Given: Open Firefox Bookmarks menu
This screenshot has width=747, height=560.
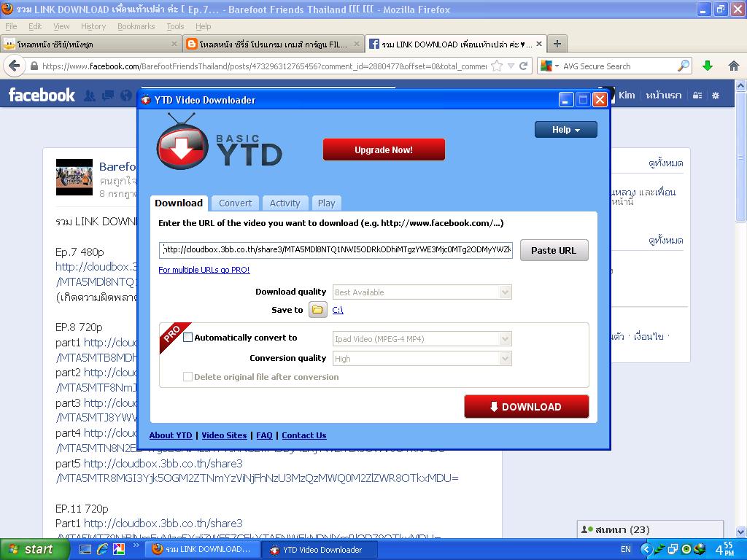Looking at the screenshot, I should [x=136, y=26].
